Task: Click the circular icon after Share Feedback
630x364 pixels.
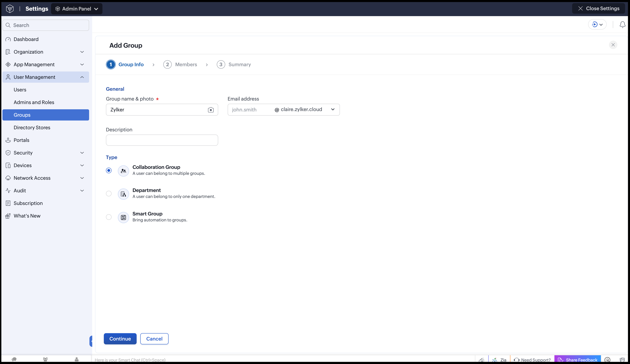Action: point(608,360)
